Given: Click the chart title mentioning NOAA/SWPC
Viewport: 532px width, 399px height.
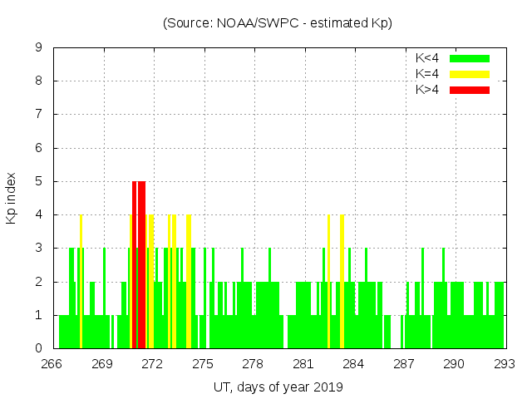Looking at the screenshot, I should click(278, 23).
